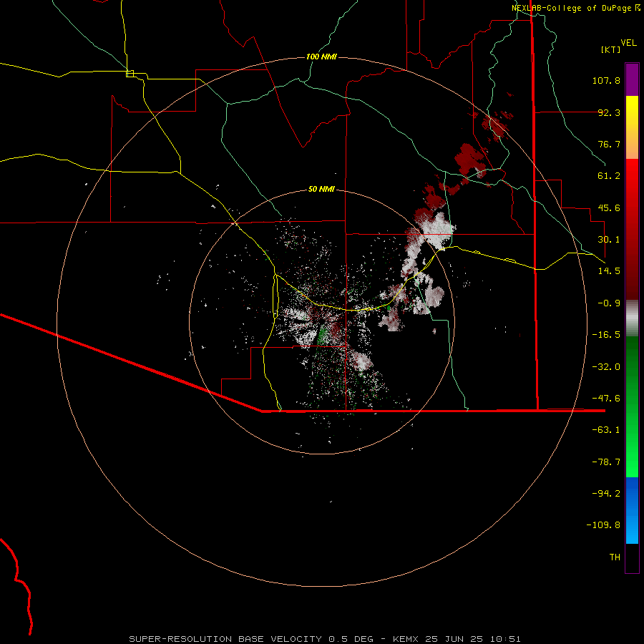
Task: Click the 14.5 velocity scale value
Action: [609, 271]
